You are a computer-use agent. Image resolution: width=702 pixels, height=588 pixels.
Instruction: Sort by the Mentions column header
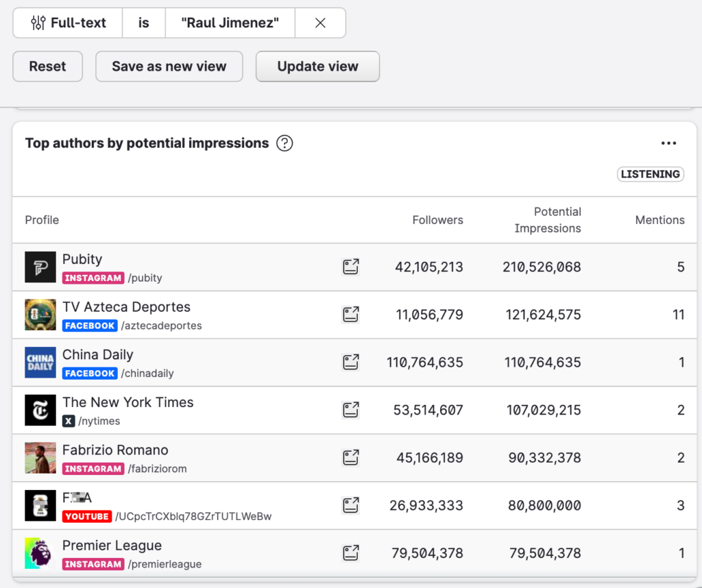(660, 220)
